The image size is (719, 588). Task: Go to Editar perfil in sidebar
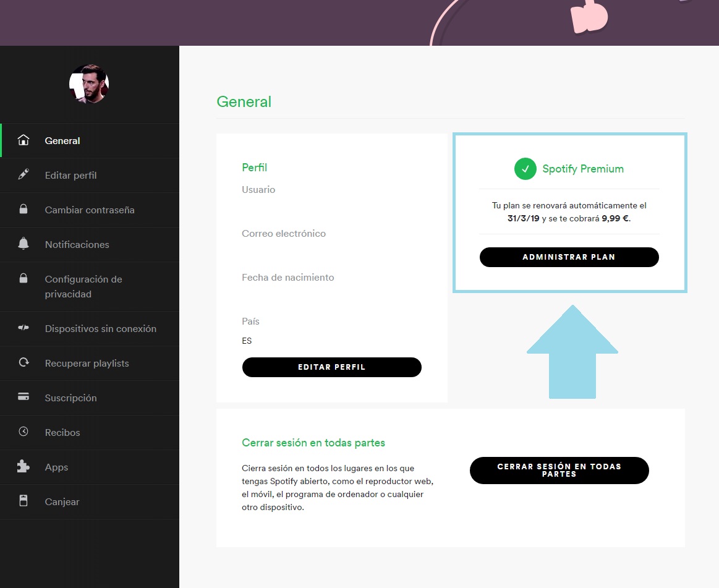[90, 175]
